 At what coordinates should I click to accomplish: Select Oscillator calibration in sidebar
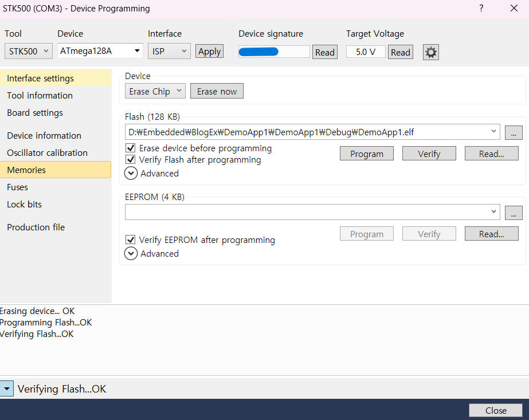pos(56,153)
